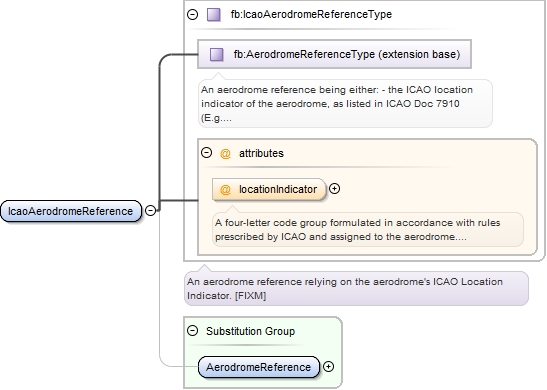Click the 'A four-letter code group' description text
The width and height of the screenshot is (547, 390).
pyautogui.click(x=368, y=230)
